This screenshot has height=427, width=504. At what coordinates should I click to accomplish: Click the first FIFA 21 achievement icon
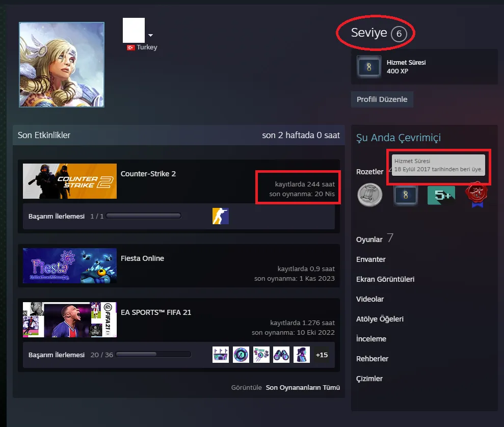coord(220,355)
